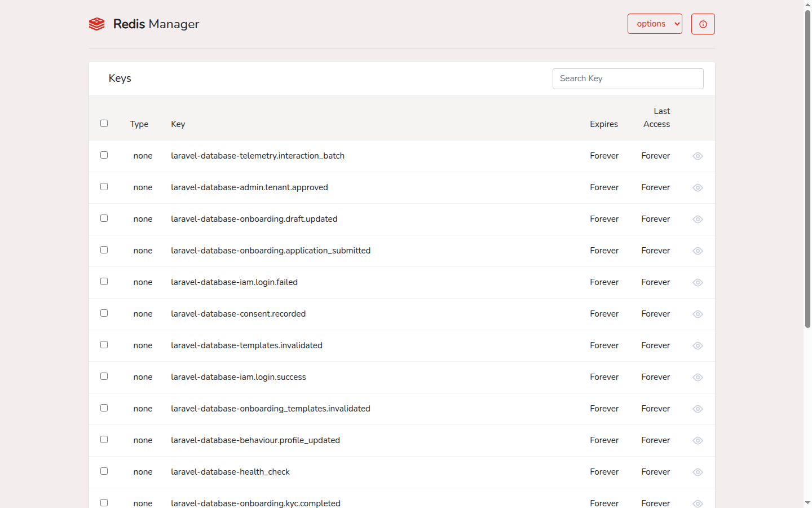Select checkbox for onboarding.draft.updated
The image size is (812, 508).
tap(104, 218)
